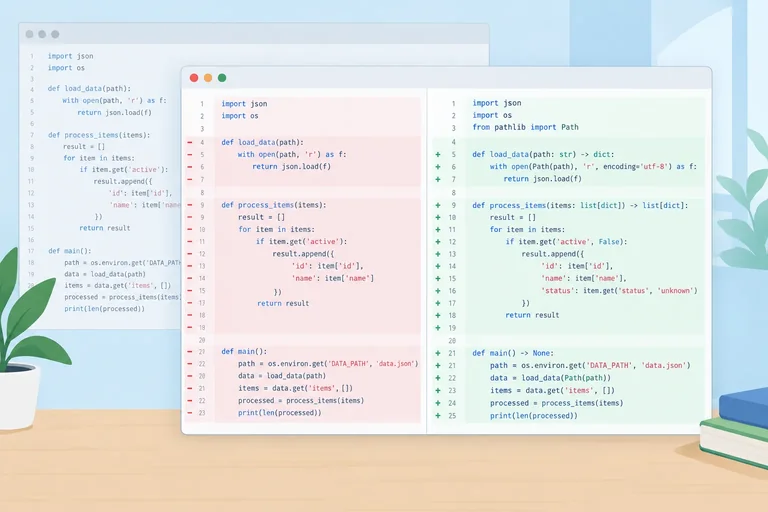
Task: Click line number 25 in the green pane
Action: coord(452,415)
